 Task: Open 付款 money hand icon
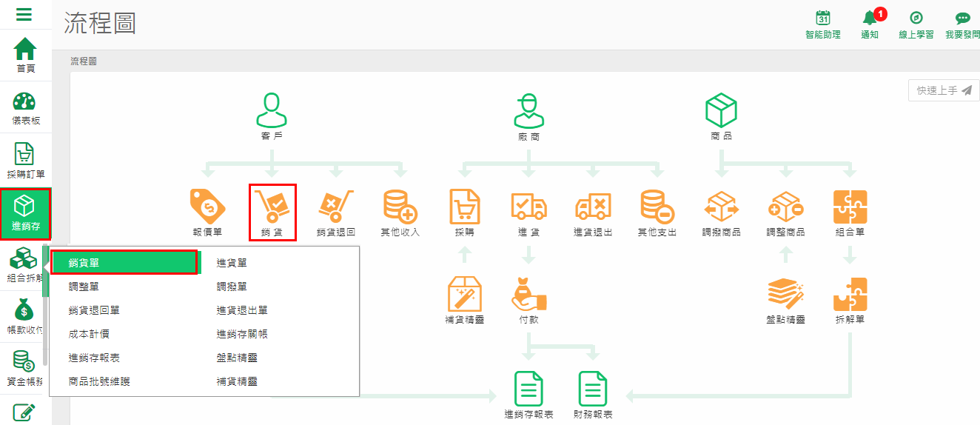coord(528,295)
